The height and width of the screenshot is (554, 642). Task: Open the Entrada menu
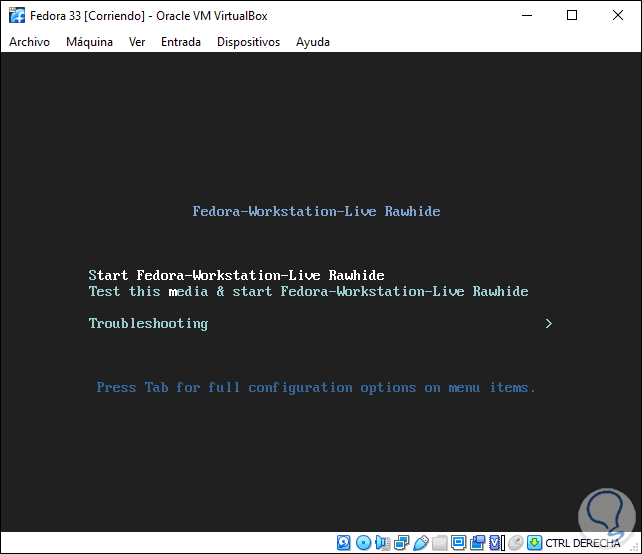point(181,42)
